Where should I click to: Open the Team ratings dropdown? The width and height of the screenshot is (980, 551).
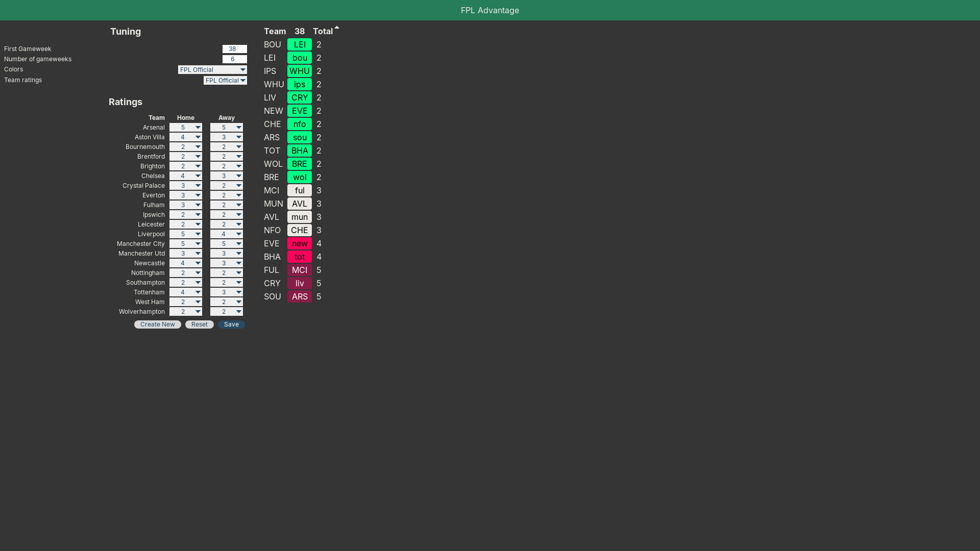coord(225,81)
